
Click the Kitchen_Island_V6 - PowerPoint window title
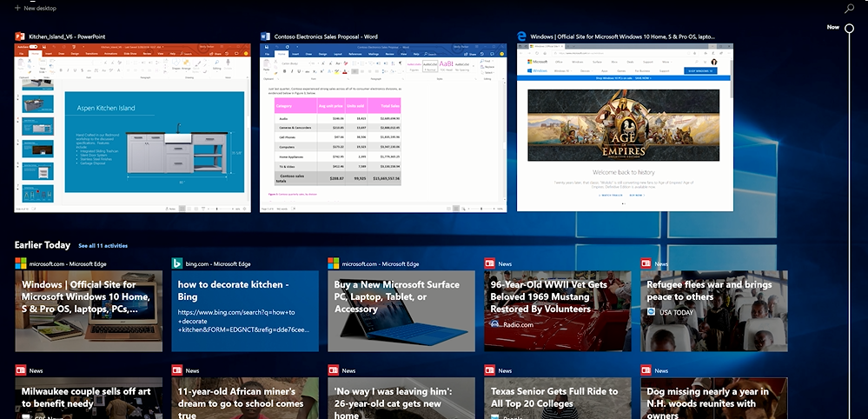point(67,37)
